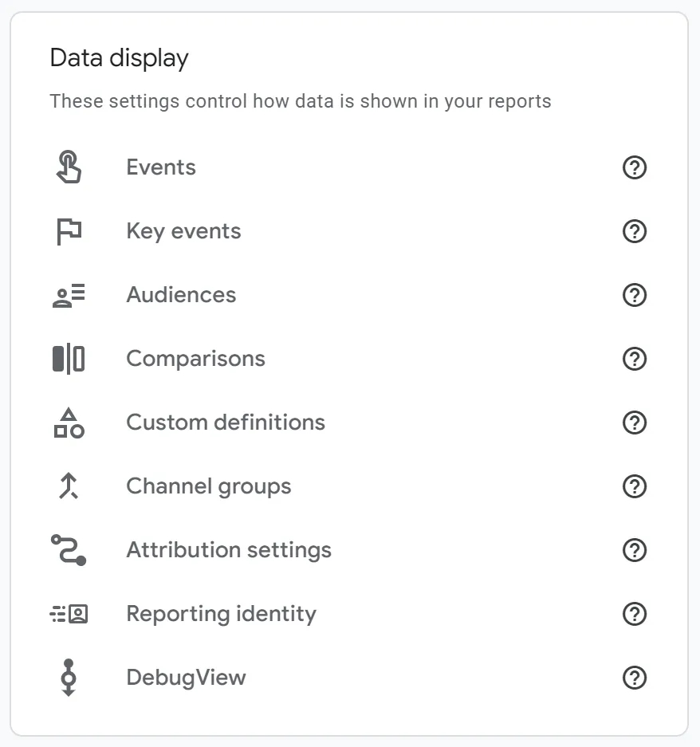700x747 pixels.
Task: Select Attribution settings
Action: coord(229,550)
